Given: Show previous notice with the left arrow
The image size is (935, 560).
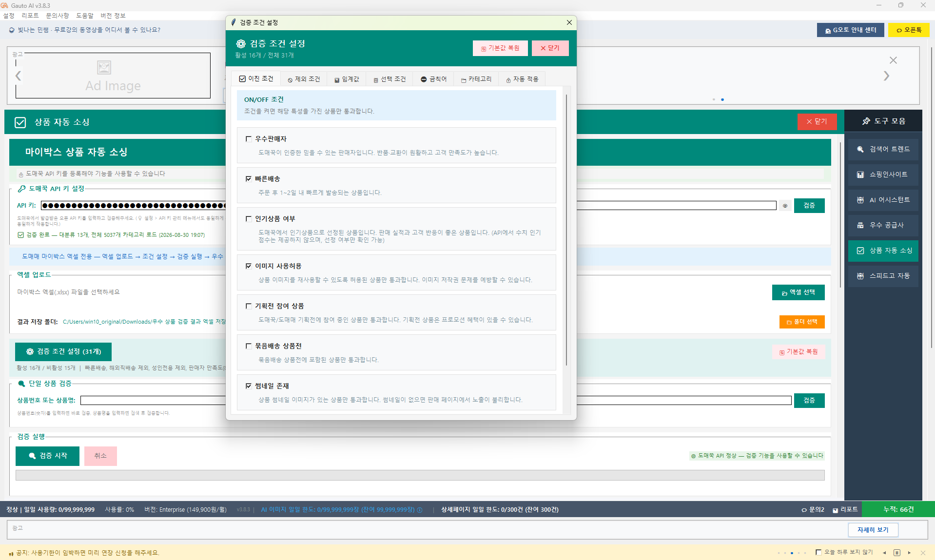Looking at the screenshot, I should point(884,553).
